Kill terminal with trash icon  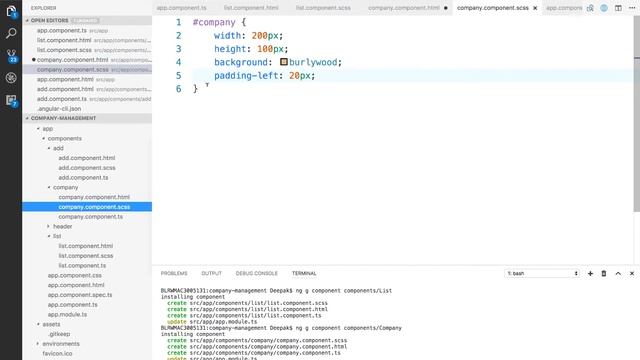[x=604, y=273]
